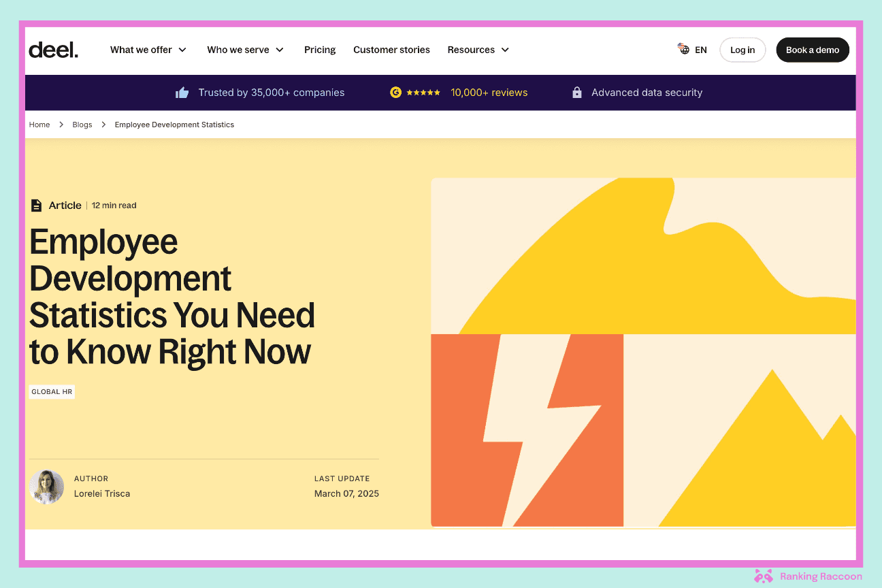
Task: Open the Pricing page
Action: pos(320,50)
